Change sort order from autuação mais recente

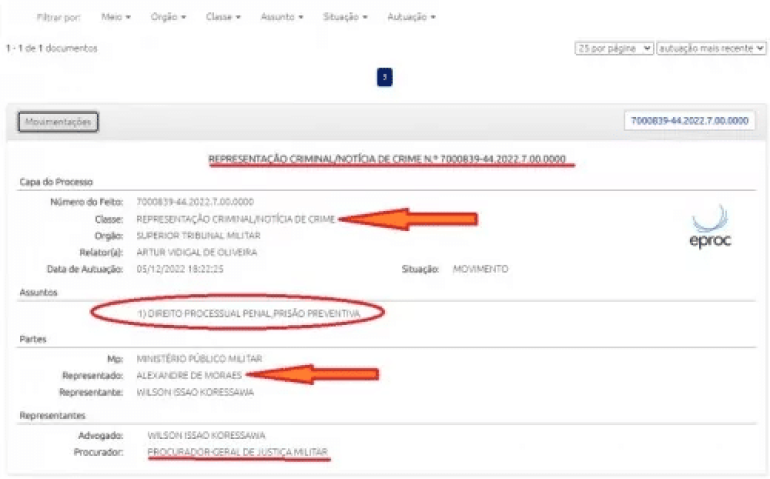[711, 48]
